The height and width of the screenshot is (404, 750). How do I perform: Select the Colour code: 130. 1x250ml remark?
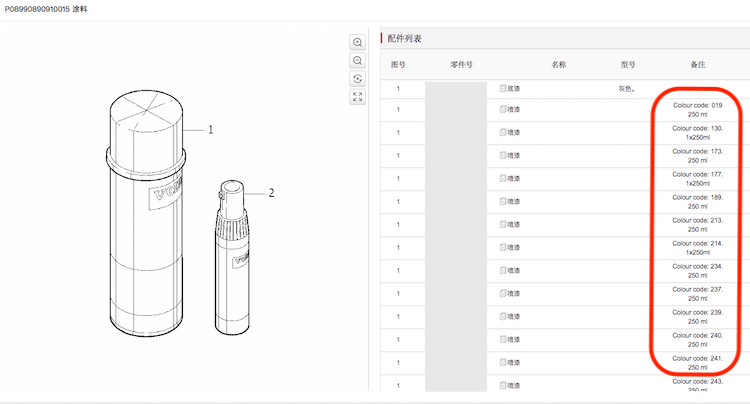pyautogui.click(x=697, y=132)
